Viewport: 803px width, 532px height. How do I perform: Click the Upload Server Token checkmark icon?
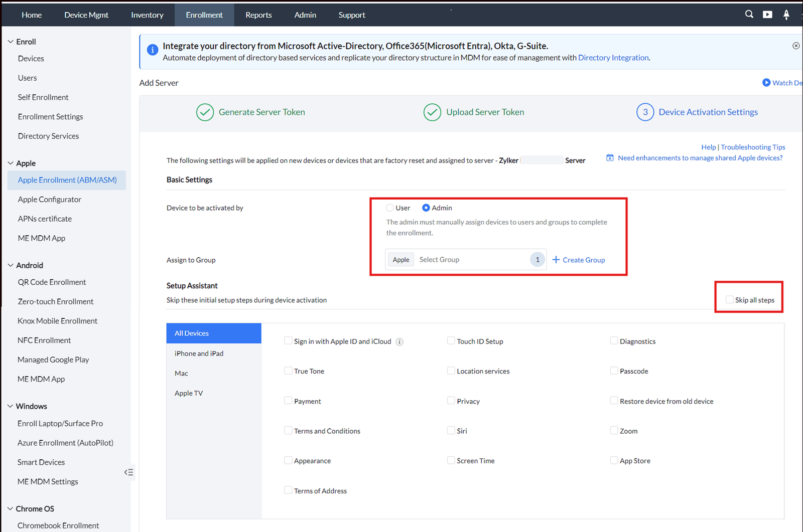(432, 112)
